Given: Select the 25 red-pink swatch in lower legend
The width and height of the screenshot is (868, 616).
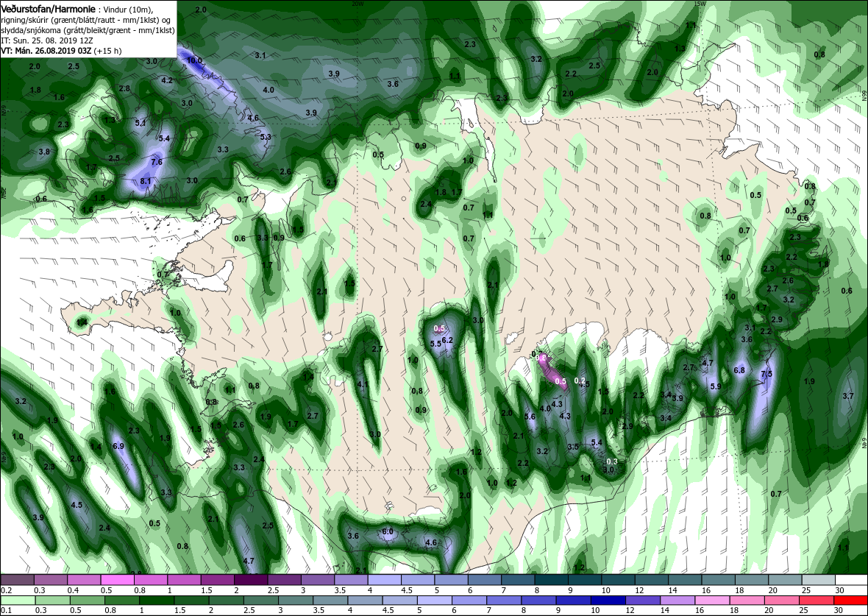Looking at the screenshot, I should tap(816, 601).
